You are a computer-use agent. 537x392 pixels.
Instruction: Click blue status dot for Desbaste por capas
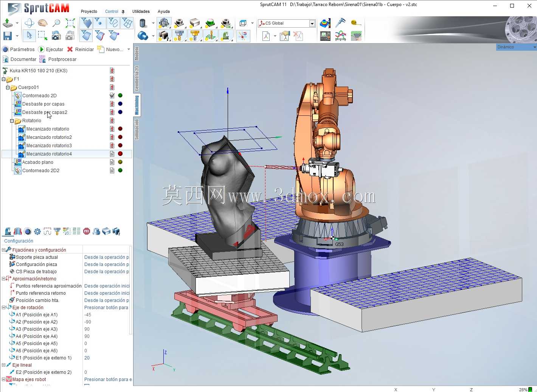pos(120,104)
